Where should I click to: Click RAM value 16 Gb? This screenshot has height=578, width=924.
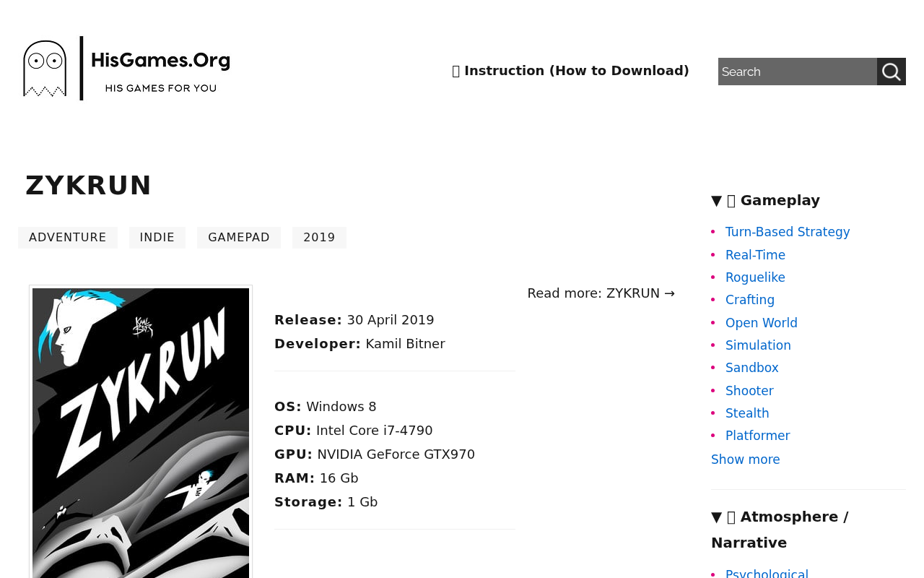click(x=339, y=478)
